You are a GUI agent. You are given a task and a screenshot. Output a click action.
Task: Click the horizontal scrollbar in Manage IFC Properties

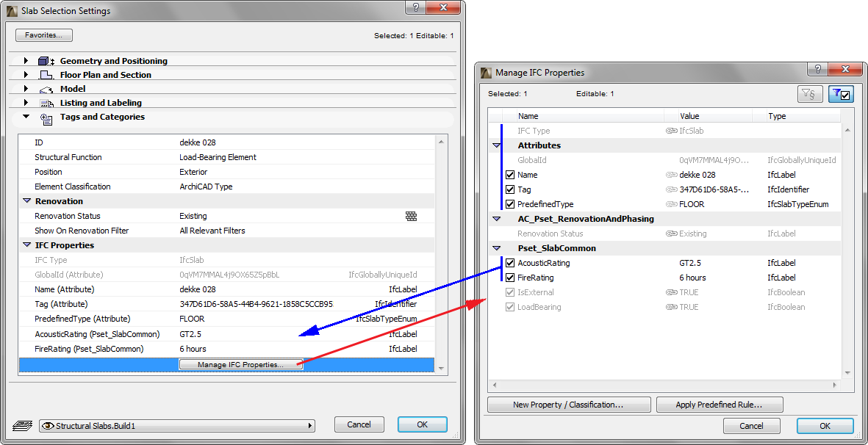[664, 384]
